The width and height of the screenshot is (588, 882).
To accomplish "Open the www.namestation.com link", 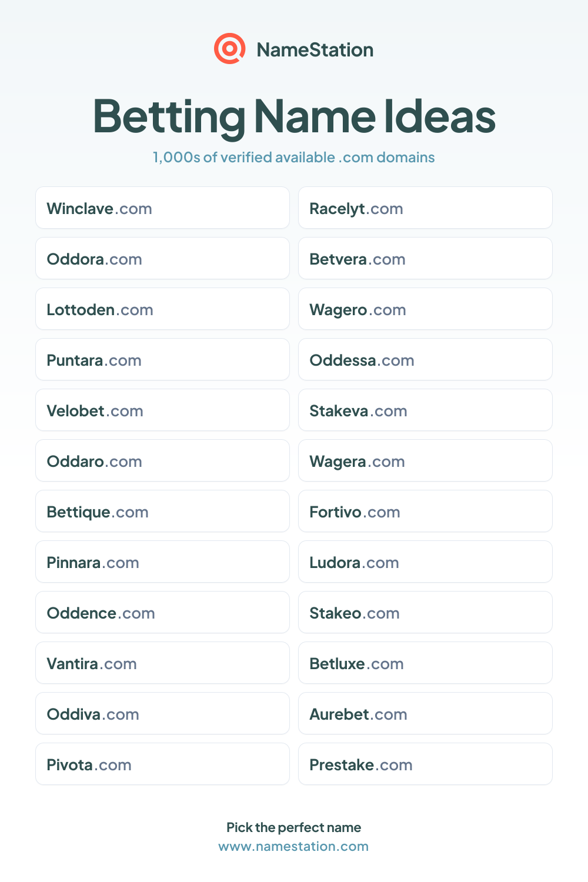I will (x=293, y=846).
